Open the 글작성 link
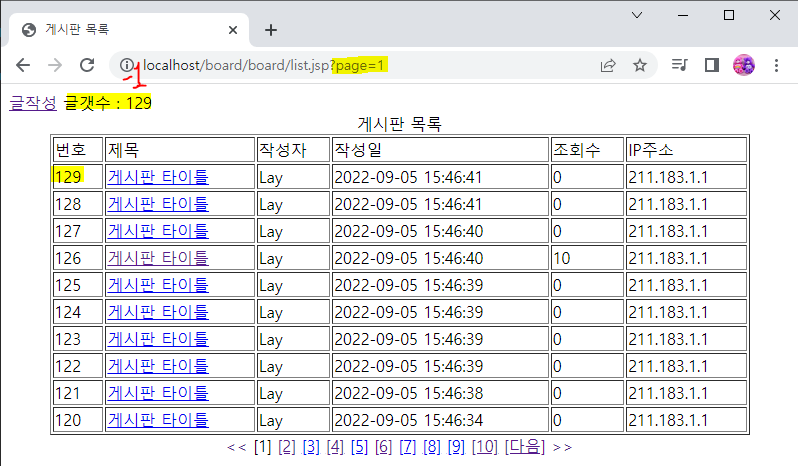798x466 pixels. point(33,103)
